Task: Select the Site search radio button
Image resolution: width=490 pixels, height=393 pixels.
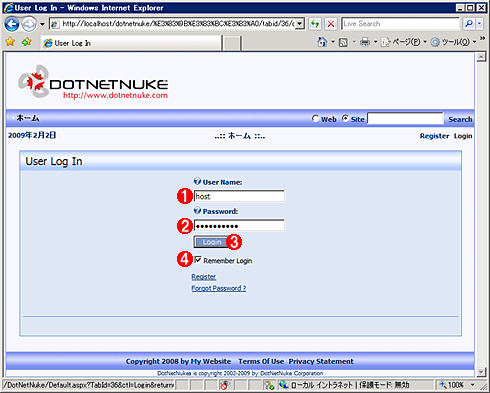Action: [345, 118]
